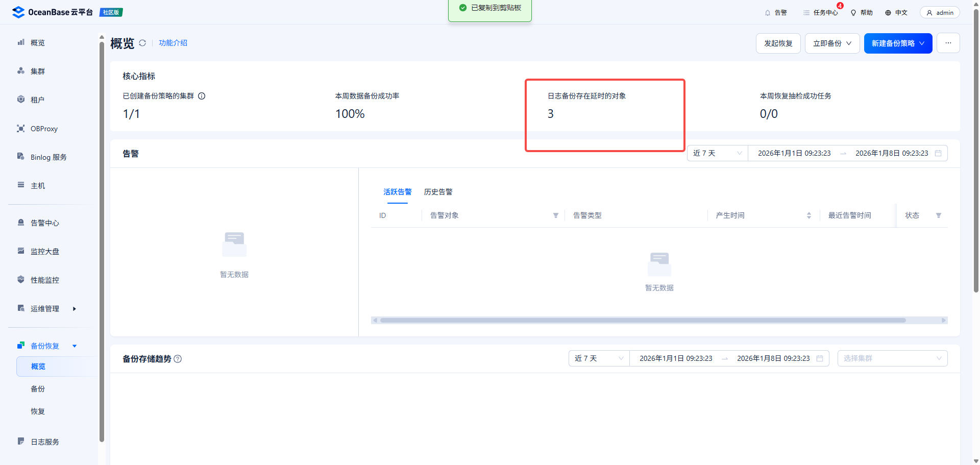Open 任务中心 with notification badge

[820, 13]
